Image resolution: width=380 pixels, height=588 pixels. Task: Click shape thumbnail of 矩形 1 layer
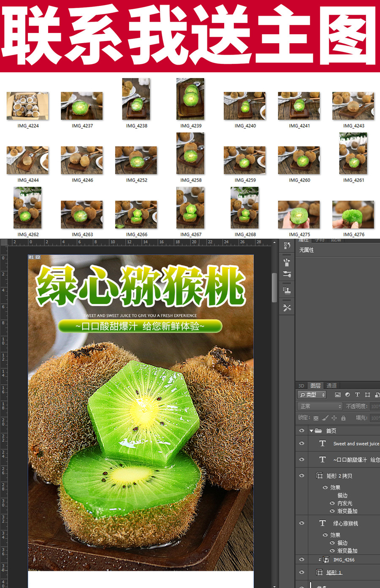pyautogui.click(x=320, y=572)
